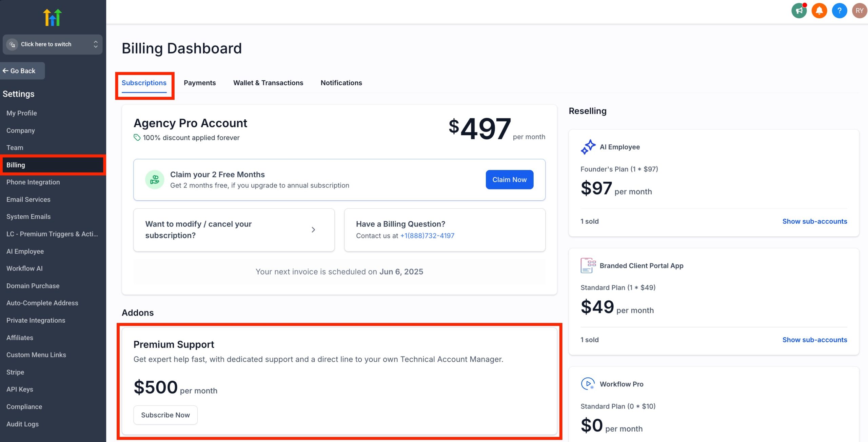Viewport: 868px width, 442px height.
Task: Click the account switcher cursor icon
Action: (x=12, y=44)
